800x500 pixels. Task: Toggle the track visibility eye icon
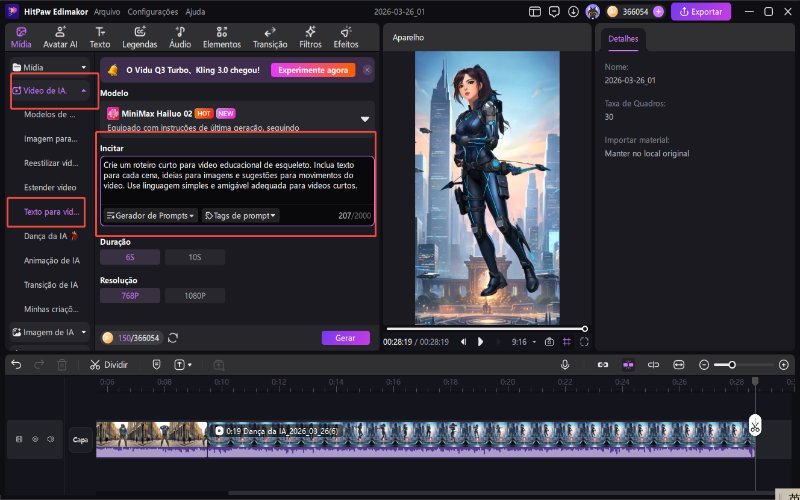[x=35, y=439]
